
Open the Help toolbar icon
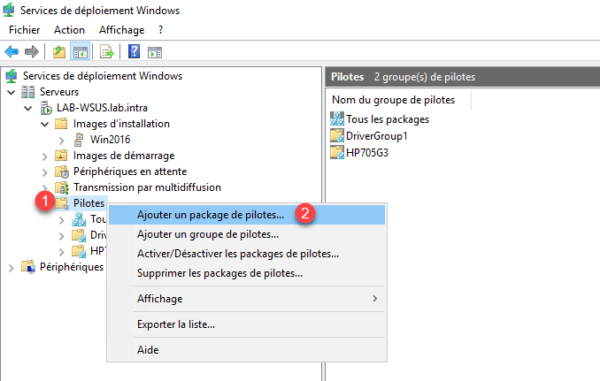pyautogui.click(x=134, y=51)
